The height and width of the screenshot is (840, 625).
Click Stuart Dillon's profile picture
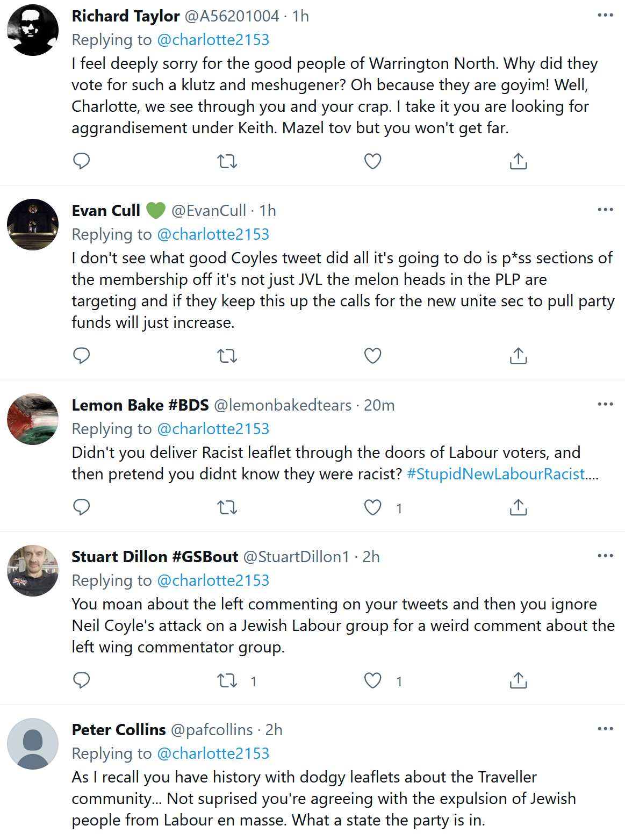point(32,571)
